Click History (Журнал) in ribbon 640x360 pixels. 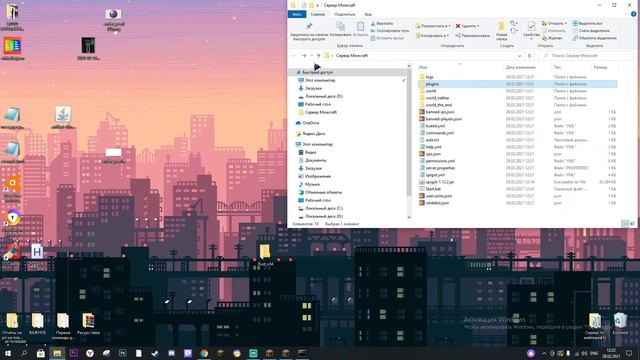tap(552, 38)
